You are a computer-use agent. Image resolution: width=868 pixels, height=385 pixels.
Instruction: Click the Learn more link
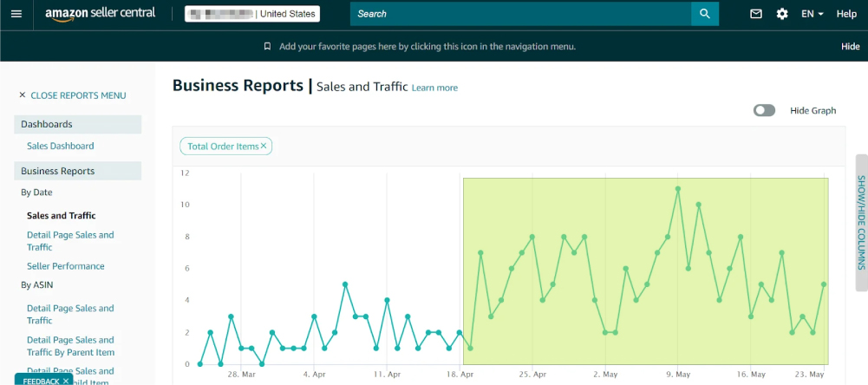(434, 88)
